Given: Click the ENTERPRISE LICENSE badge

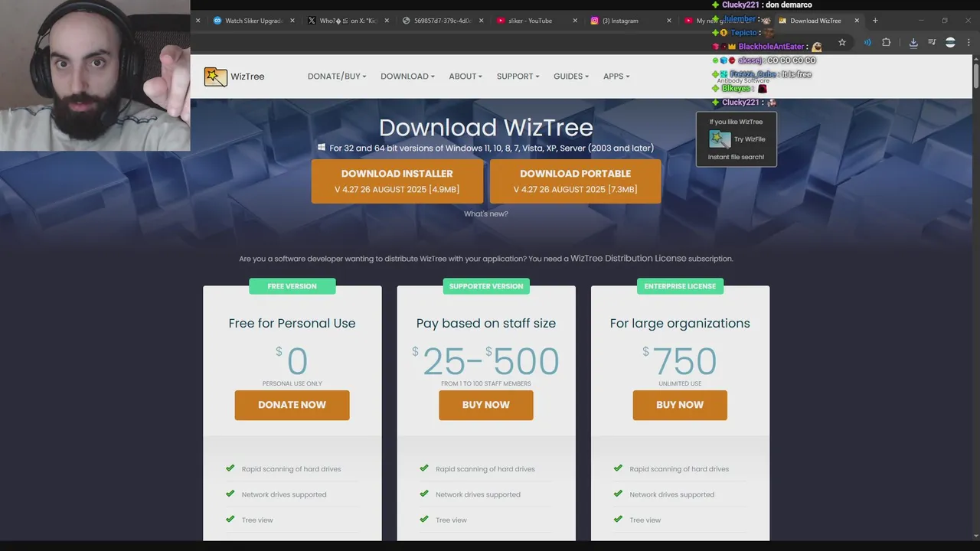Looking at the screenshot, I should (x=680, y=286).
